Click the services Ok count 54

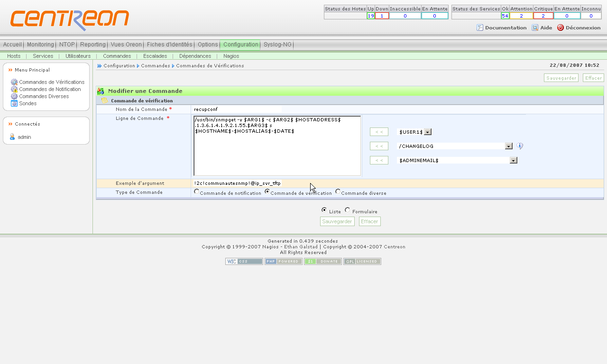[x=505, y=16]
